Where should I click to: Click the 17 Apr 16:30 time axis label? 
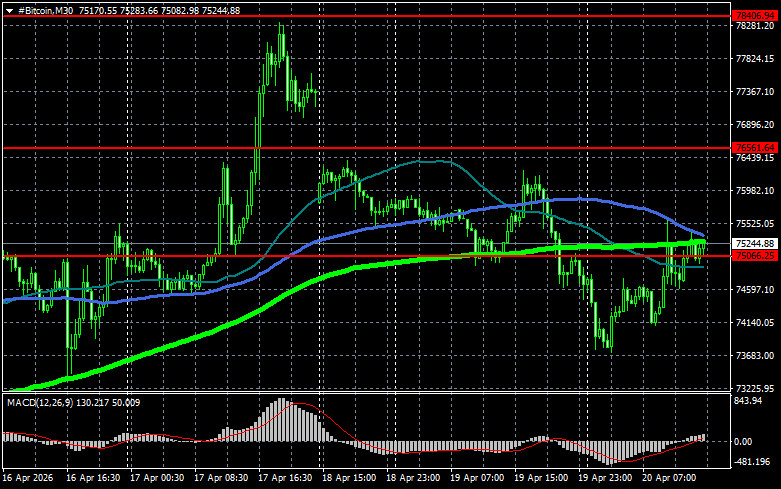pos(285,478)
